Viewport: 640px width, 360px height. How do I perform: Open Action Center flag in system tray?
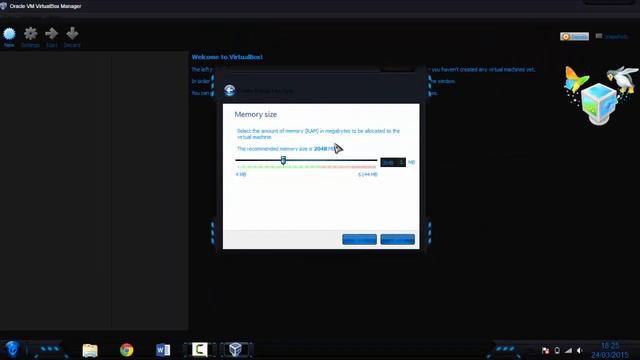point(545,350)
